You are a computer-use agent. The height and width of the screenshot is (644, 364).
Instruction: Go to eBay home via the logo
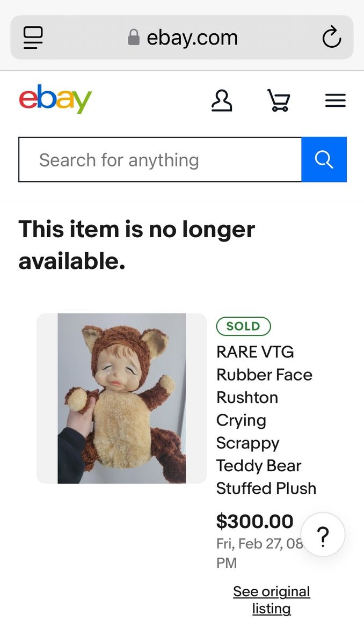click(x=55, y=99)
